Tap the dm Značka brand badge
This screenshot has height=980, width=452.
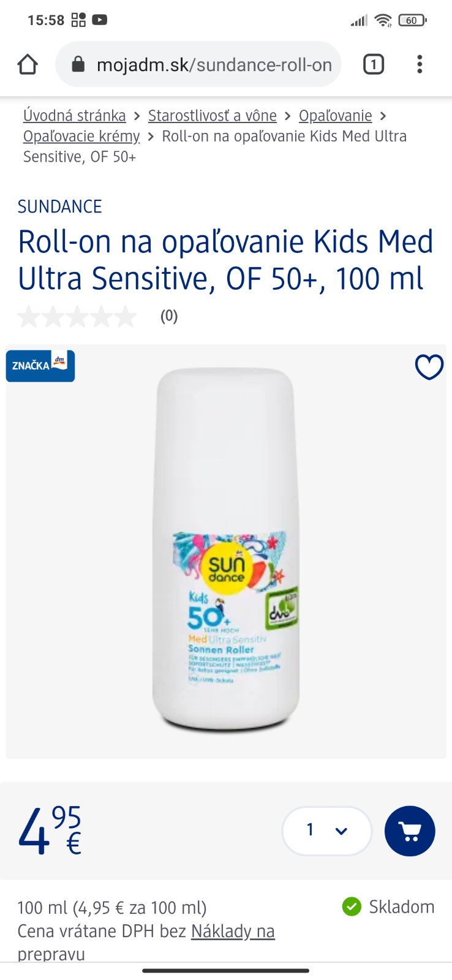coord(40,366)
